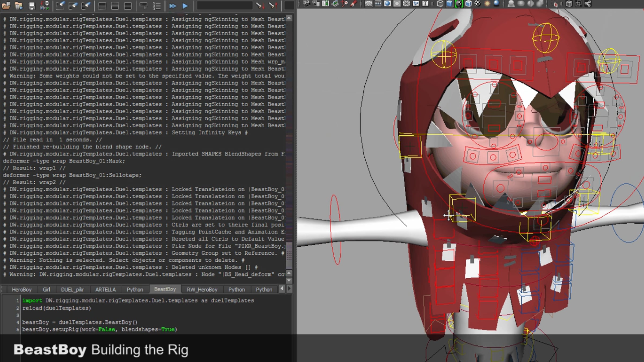644x362 pixels.
Task: Show only the history pane
Action: [102, 6]
